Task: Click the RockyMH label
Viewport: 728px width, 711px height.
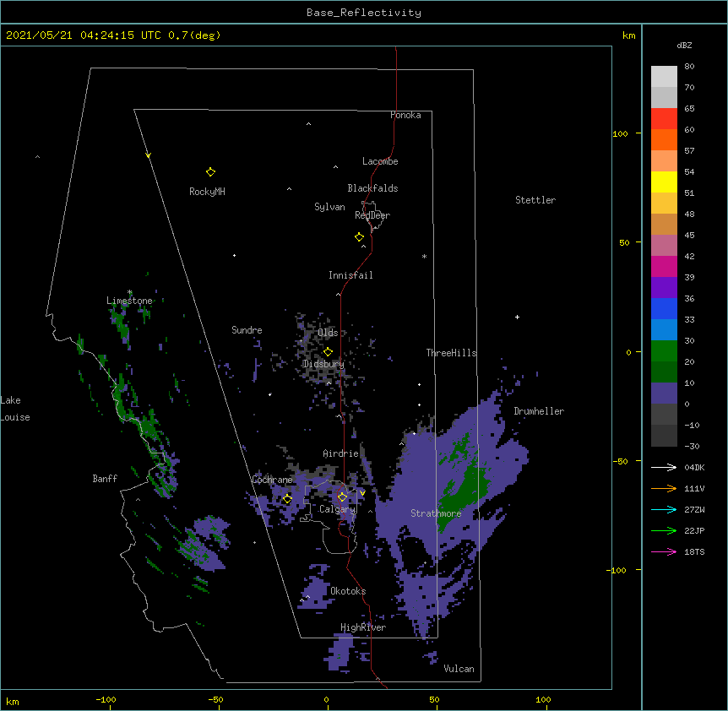Action: coord(207,192)
